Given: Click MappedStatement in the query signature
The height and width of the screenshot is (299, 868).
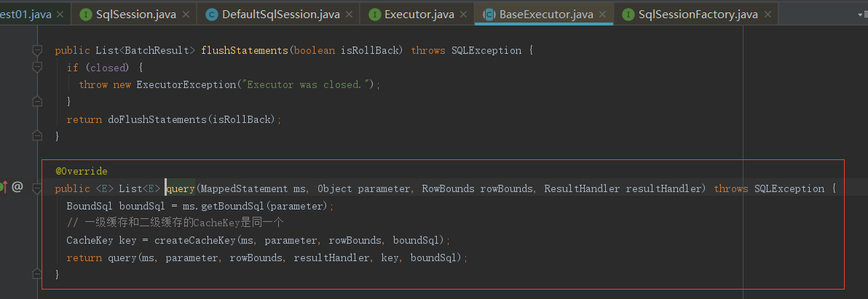Looking at the screenshot, I should 244,188.
